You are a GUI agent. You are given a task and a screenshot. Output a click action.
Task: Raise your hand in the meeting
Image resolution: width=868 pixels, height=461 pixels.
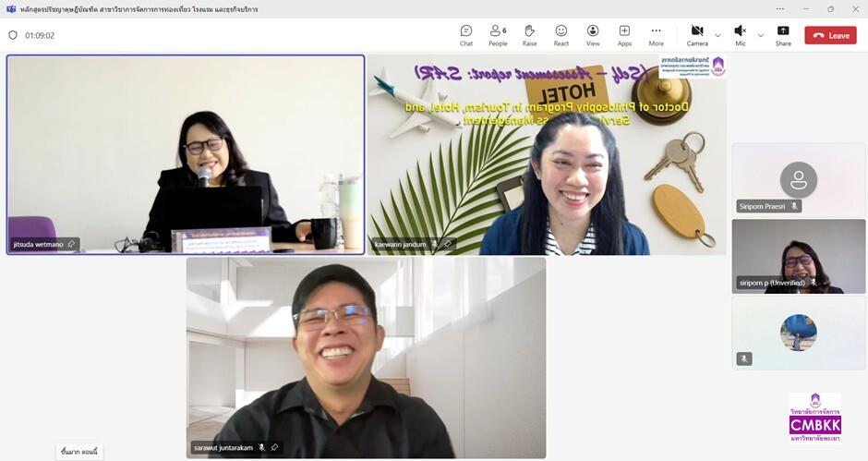pyautogui.click(x=529, y=35)
